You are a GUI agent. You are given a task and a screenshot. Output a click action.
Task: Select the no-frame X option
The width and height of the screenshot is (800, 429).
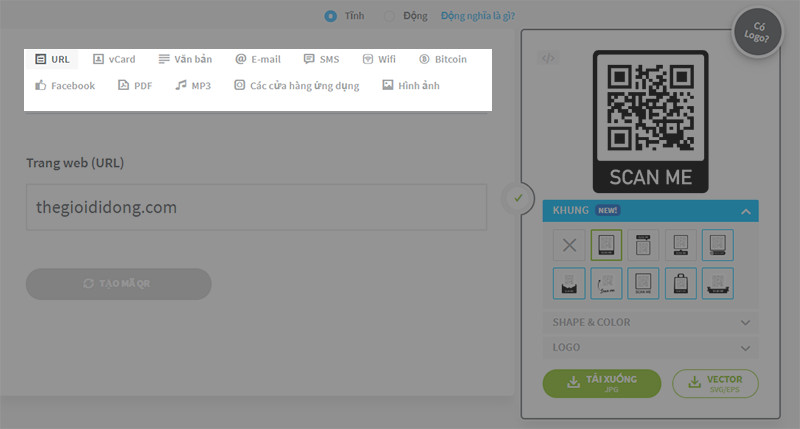coord(569,245)
